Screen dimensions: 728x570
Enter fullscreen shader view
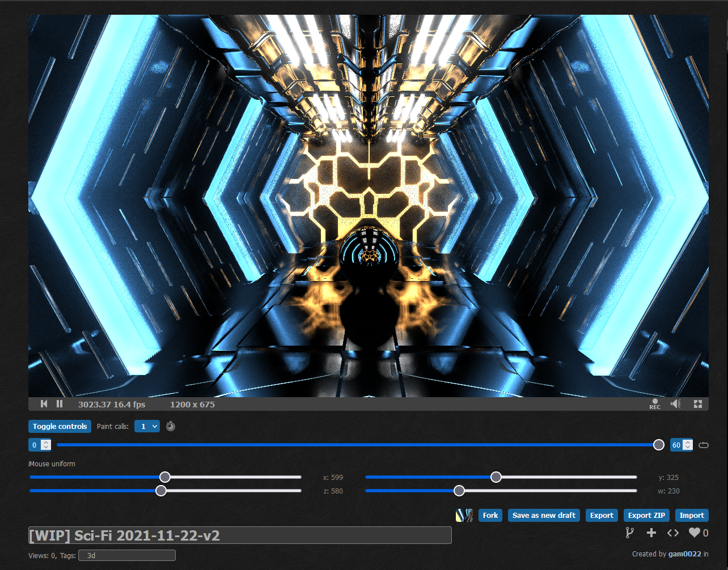click(698, 404)
